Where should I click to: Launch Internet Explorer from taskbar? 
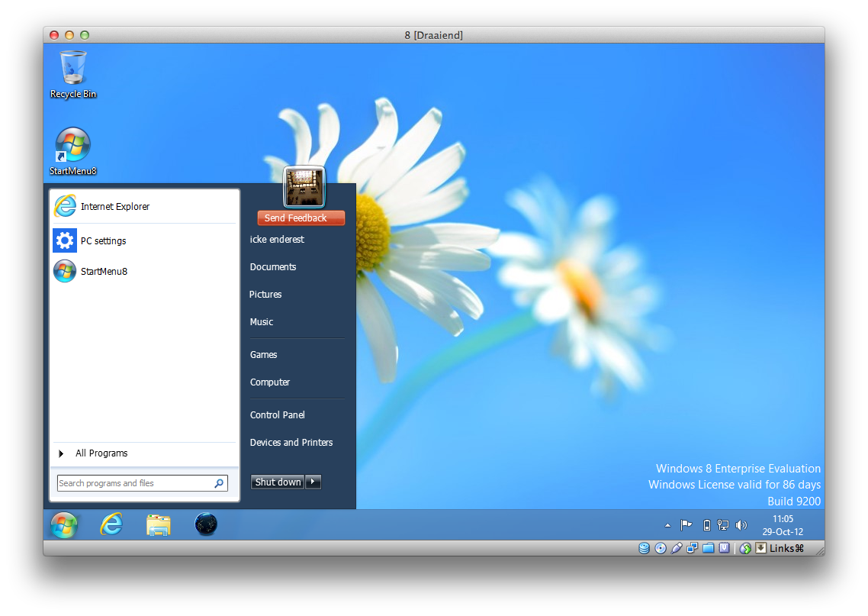tap(111, 524)
